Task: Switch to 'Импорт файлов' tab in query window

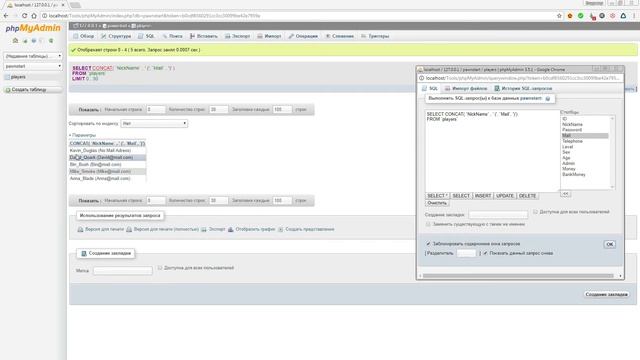Action: (466, 89)
